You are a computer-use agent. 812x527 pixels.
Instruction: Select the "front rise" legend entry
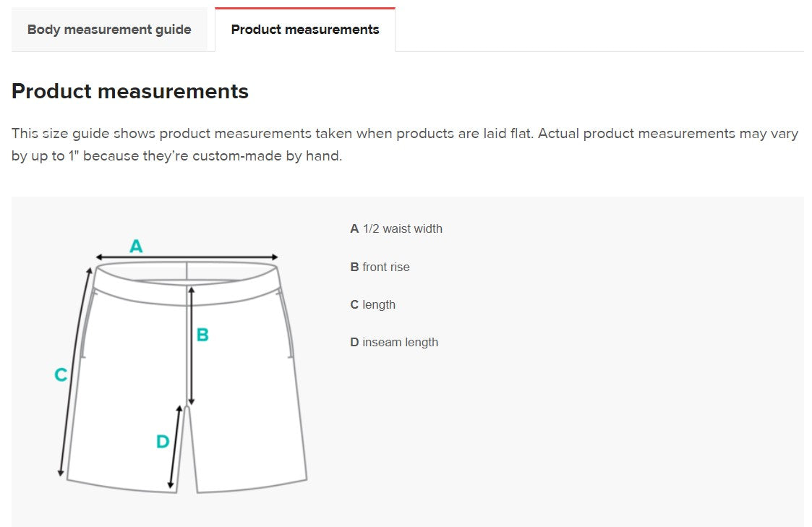coord(380,267)
